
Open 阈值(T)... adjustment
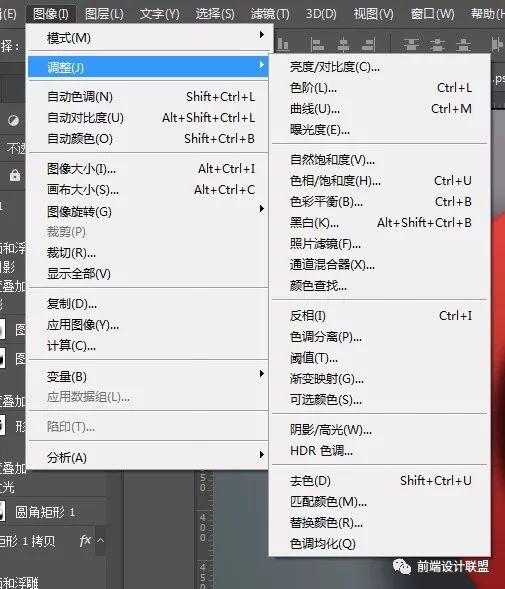tap(380, 358)
